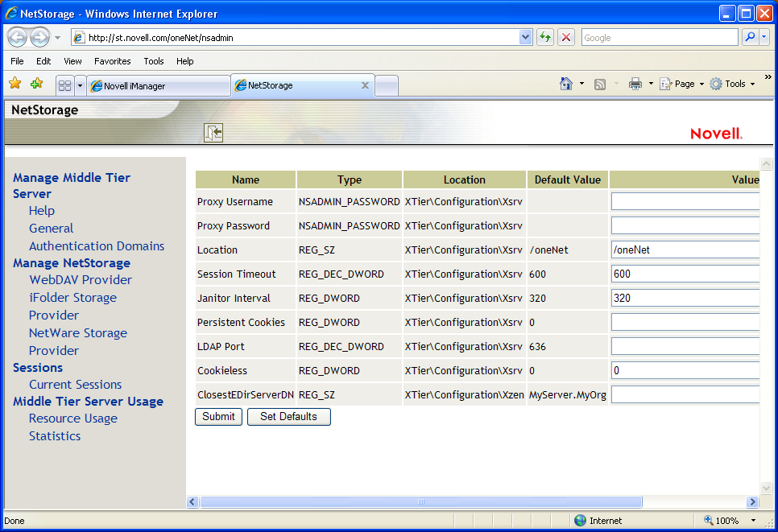Click the Print icon in toolbar
This screenshot has height=532, width=778.
635,84
